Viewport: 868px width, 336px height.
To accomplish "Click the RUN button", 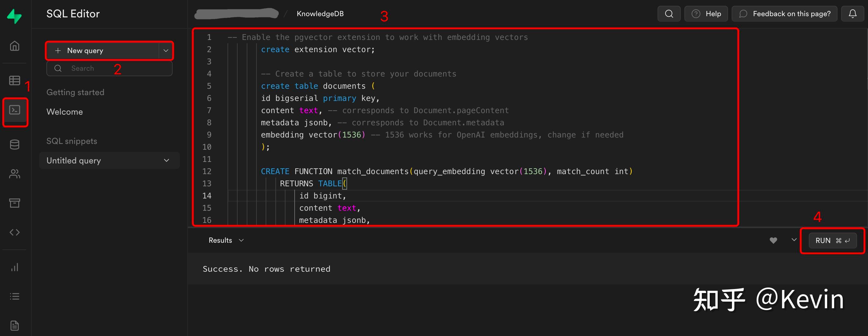I will tap(832, 241).
